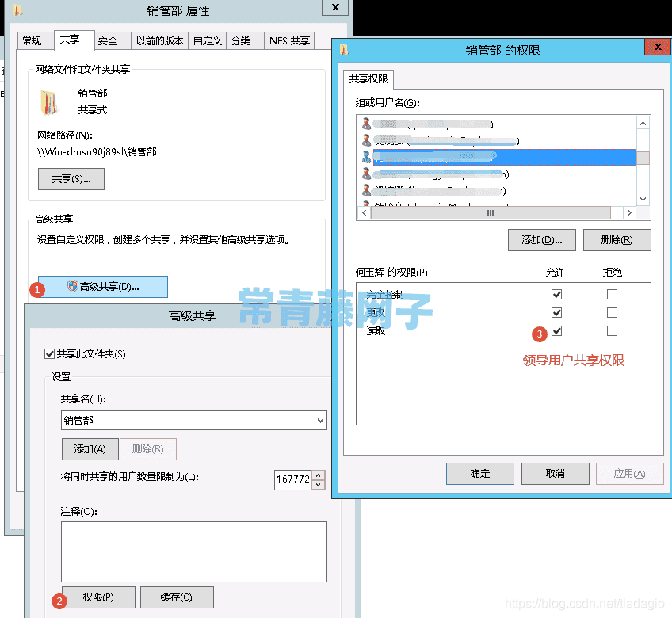Click 添加(D)... in permissions dialog
The width and height of the screenshot is (672, 618).
click(542, 240)
